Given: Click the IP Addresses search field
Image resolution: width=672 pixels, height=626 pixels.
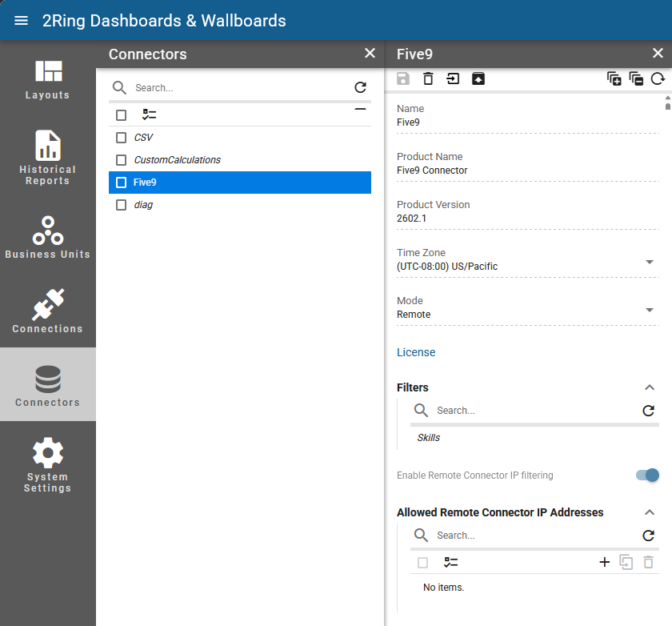Looking at the screenshot, I should pos(536,536).
